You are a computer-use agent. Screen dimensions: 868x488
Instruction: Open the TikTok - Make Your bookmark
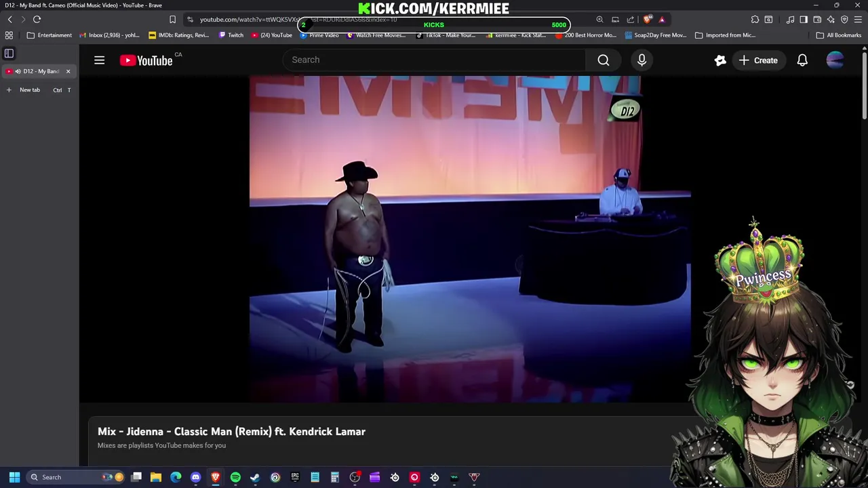pos(446,35)
